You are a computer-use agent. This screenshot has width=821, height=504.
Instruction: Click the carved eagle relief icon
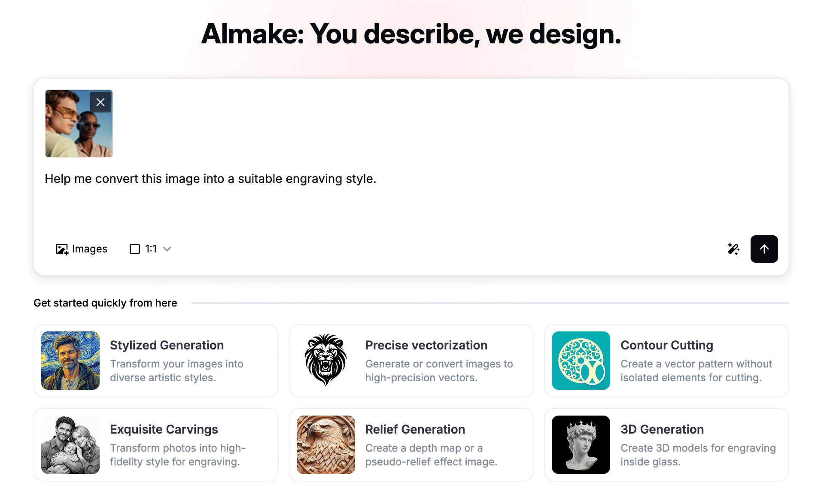[x=325, y=445]
